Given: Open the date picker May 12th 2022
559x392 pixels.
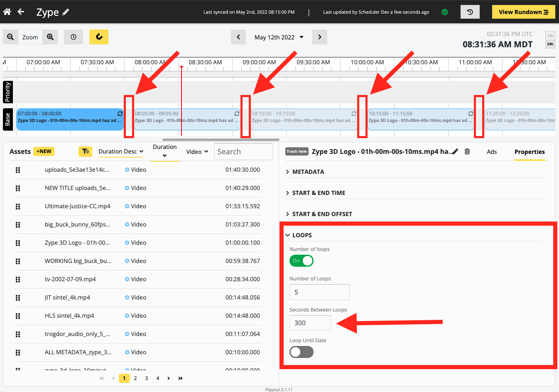Looking at the screenshot, I should 279,37.
